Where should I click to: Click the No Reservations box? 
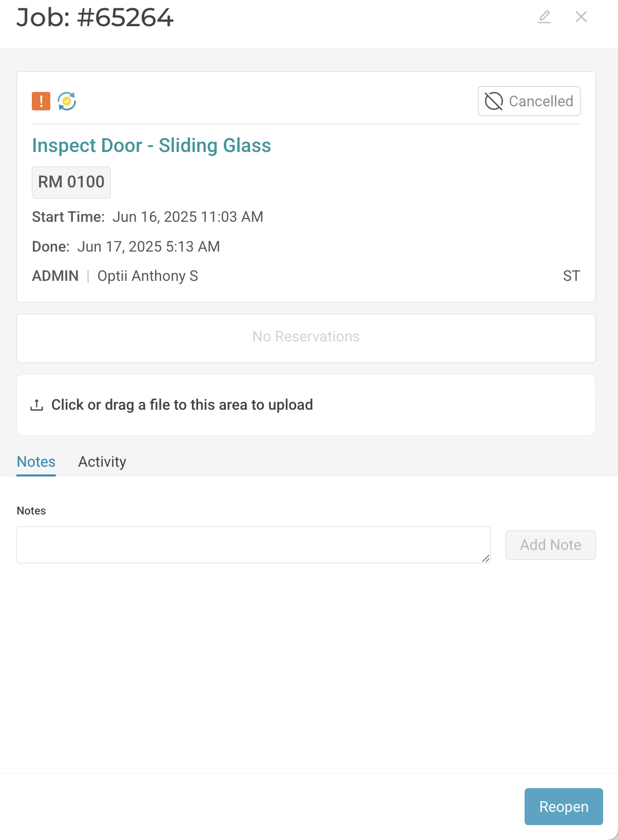[306, 337]
